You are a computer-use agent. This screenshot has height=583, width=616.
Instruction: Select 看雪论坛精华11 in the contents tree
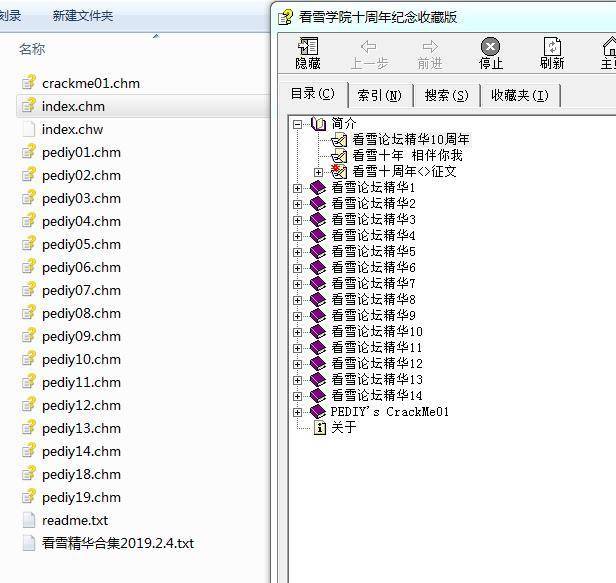(377, 347)
